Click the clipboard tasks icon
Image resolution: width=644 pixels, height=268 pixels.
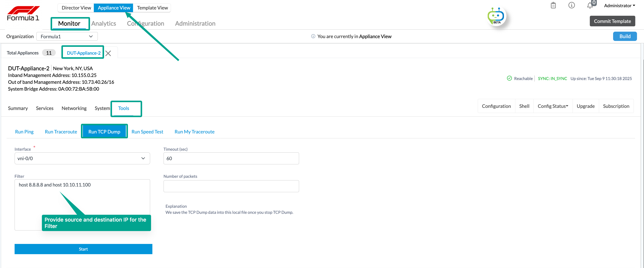coord(553,5)
